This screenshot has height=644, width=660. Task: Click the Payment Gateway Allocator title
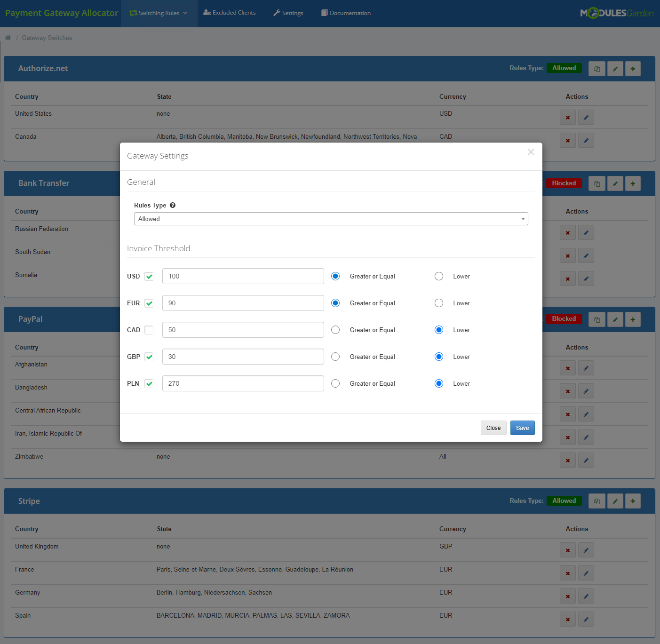pos(62,13)
